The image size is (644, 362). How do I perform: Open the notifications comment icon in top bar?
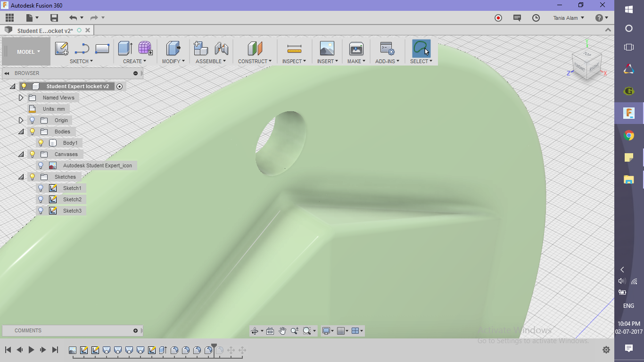click(517, 18)
